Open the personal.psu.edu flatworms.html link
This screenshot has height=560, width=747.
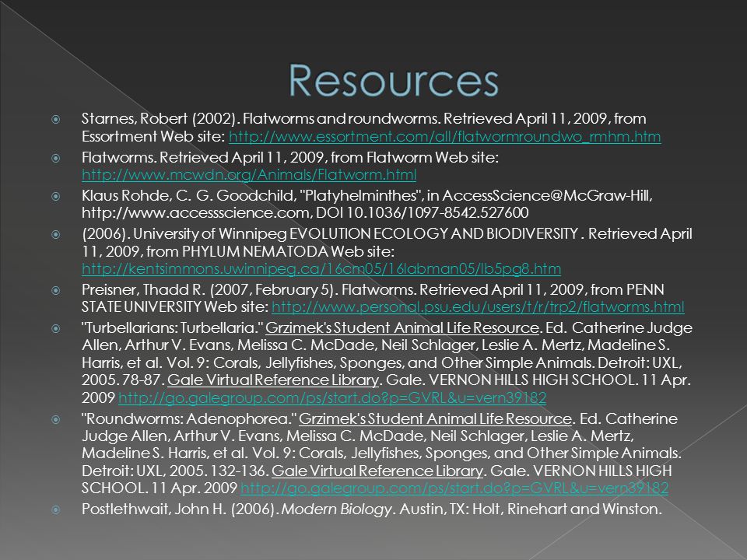[x=478, y=307]
